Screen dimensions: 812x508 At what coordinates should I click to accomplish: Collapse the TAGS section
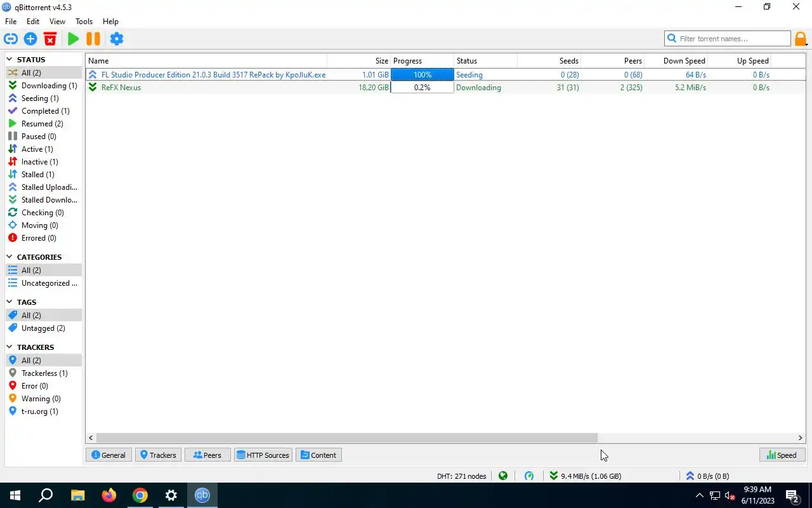(10, 302)
